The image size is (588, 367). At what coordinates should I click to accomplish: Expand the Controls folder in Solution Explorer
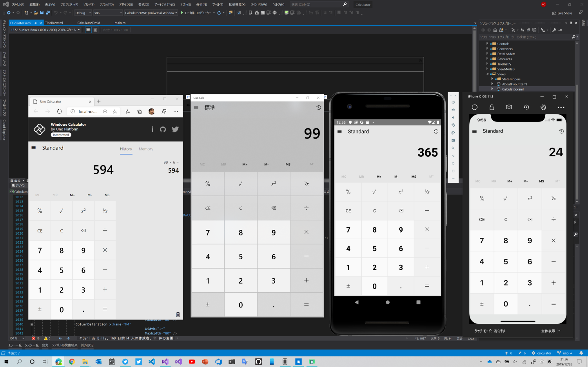click(487, 43)
